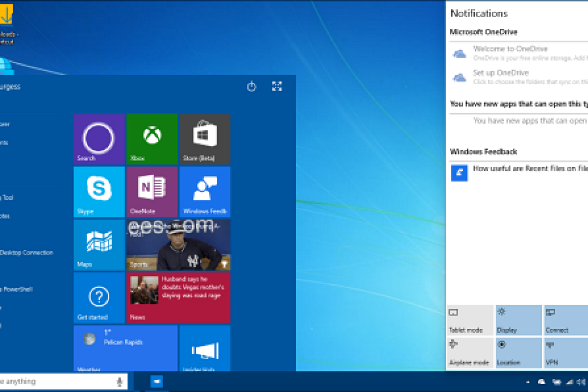
Task: Expand the Start menu to full screen
Action: (x=277, y=86)
